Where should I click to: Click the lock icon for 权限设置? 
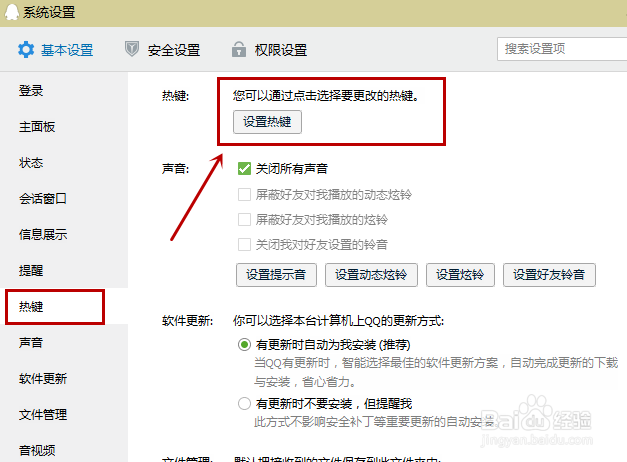coord(239,49)
